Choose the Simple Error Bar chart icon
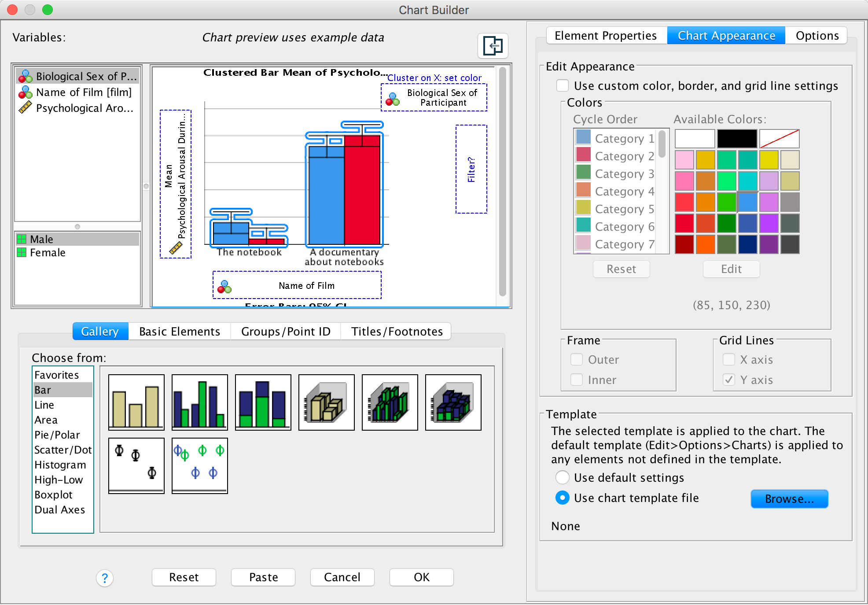This screenshot has width=868, height=605. [136, 465]
